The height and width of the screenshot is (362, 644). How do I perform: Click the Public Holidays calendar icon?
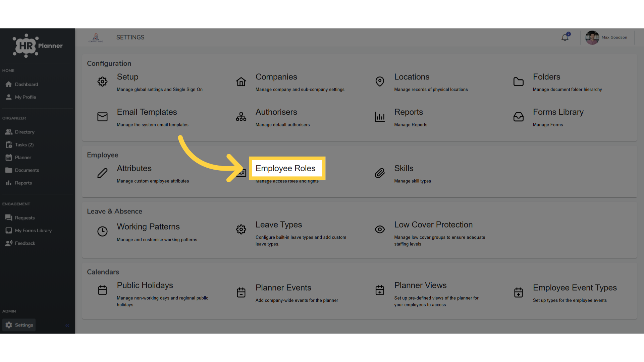[x=102, y=290]
